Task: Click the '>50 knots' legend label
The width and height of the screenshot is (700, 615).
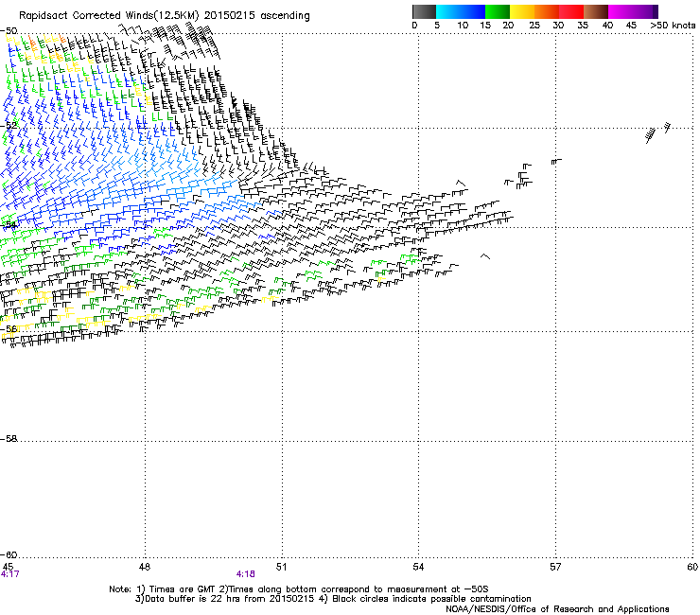Action: point(674,26)
